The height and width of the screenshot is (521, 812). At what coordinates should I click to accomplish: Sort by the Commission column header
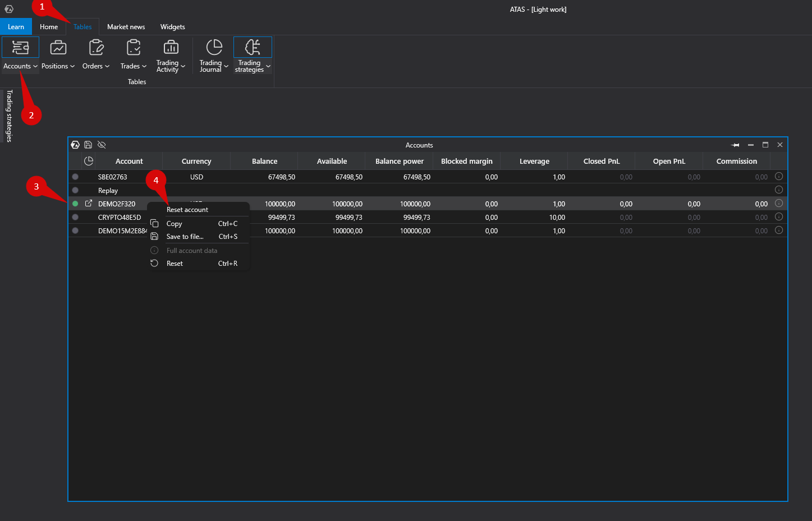[x=737, y=161]
